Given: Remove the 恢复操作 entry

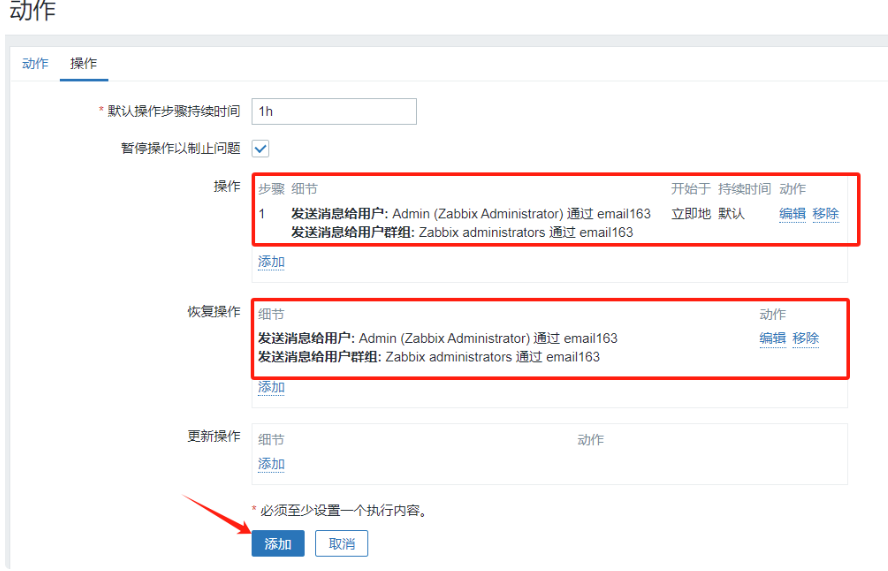Looking at the screenshot, I should point(805,339).
